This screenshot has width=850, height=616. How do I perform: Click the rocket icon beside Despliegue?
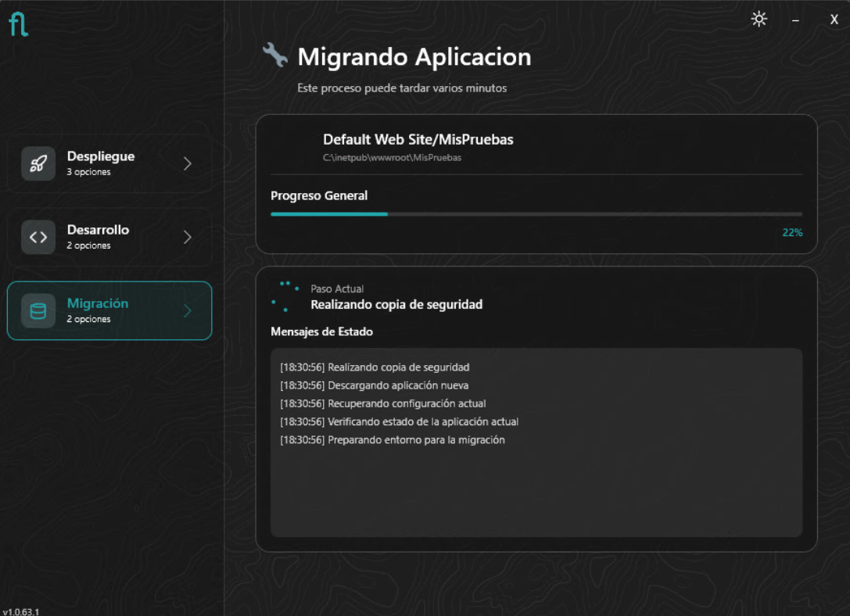coord(38,163)
